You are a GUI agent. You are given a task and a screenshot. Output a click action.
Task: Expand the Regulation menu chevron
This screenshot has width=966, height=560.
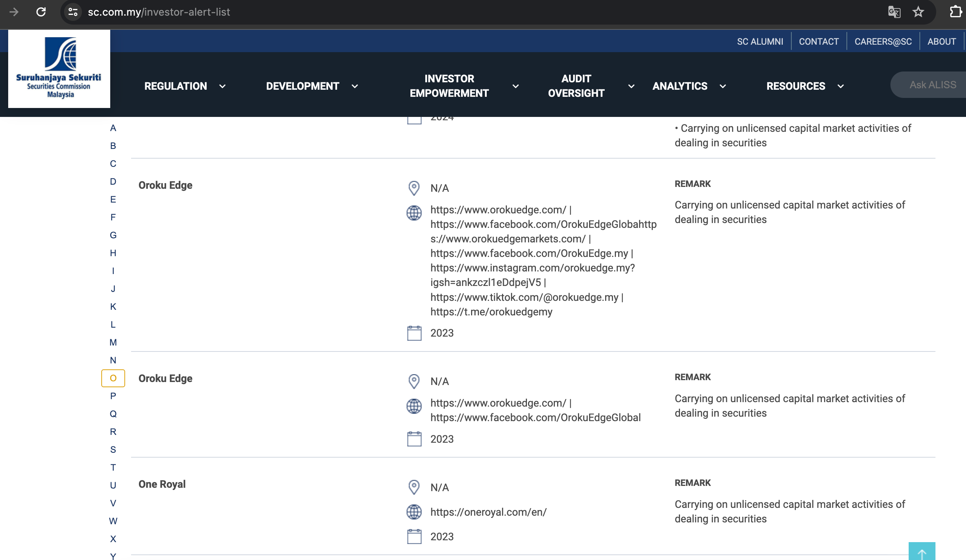click(222, 86)
